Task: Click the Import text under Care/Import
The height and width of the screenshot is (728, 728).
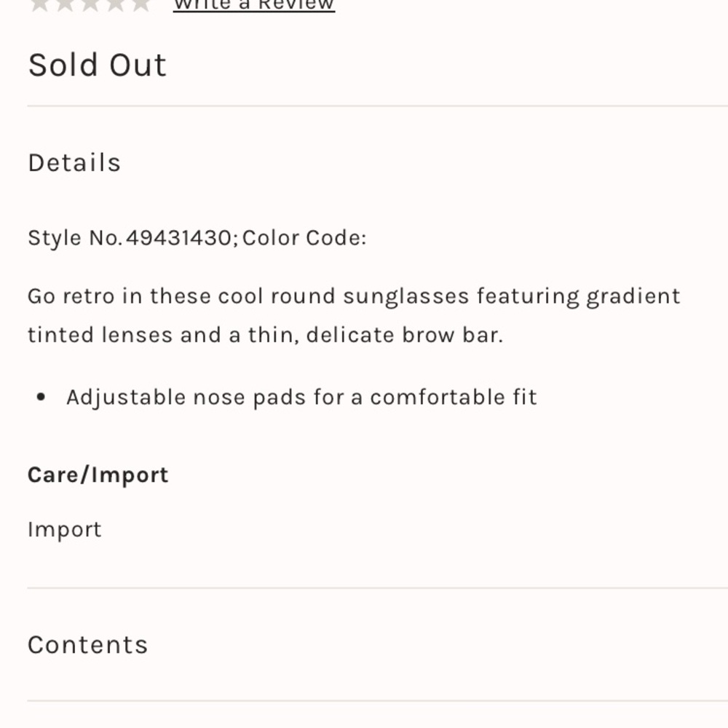Action: click(x=65, y=530)
